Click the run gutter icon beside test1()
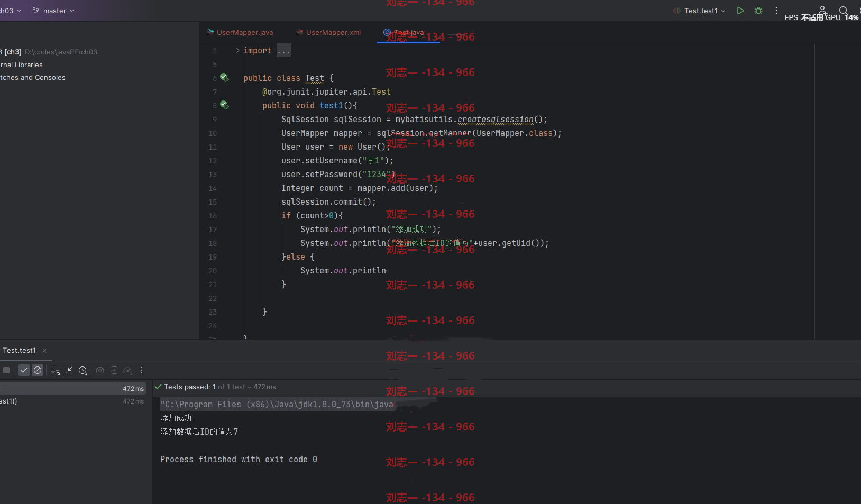The width and height of the screenshot is (861, 504). (224, 105)
